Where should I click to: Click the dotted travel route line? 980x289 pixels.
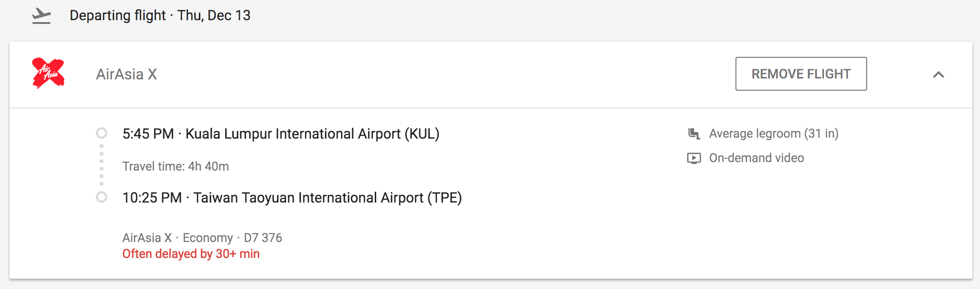[x=102, y=165]
